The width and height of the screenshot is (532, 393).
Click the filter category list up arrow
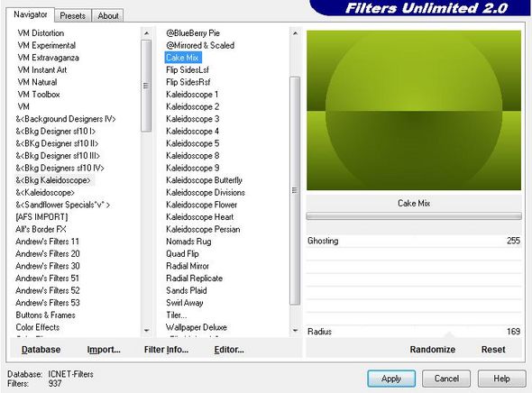tap(146, 33)
